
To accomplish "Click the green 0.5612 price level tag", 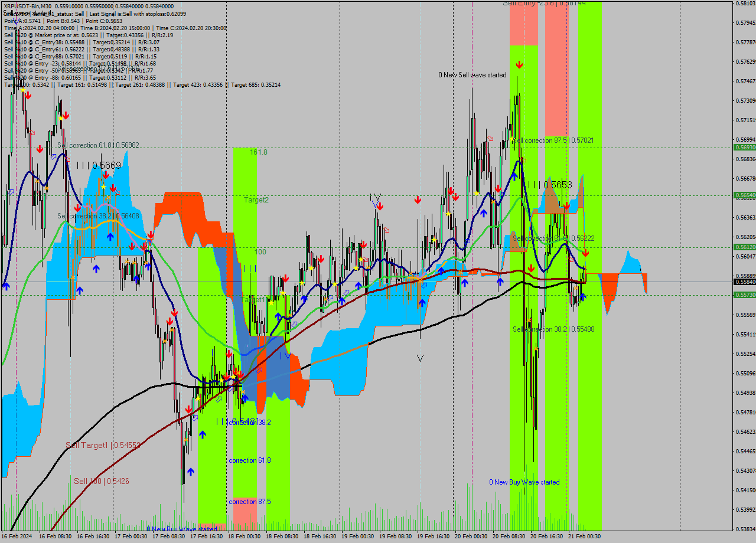I will point(744,247).
